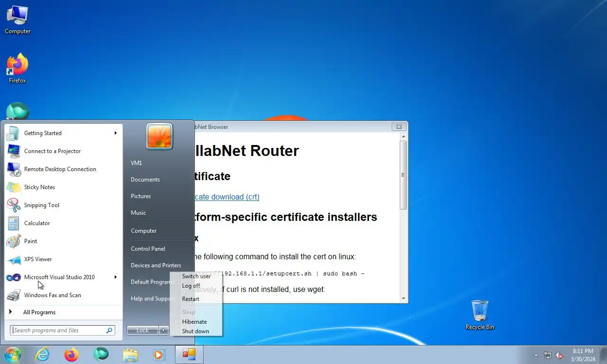Open the Paint palette icon
The image size is (607, 364).
coord(13,241)
